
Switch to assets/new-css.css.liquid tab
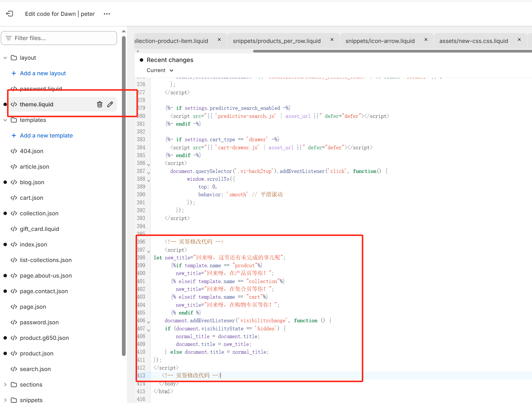tap(473, 41)
